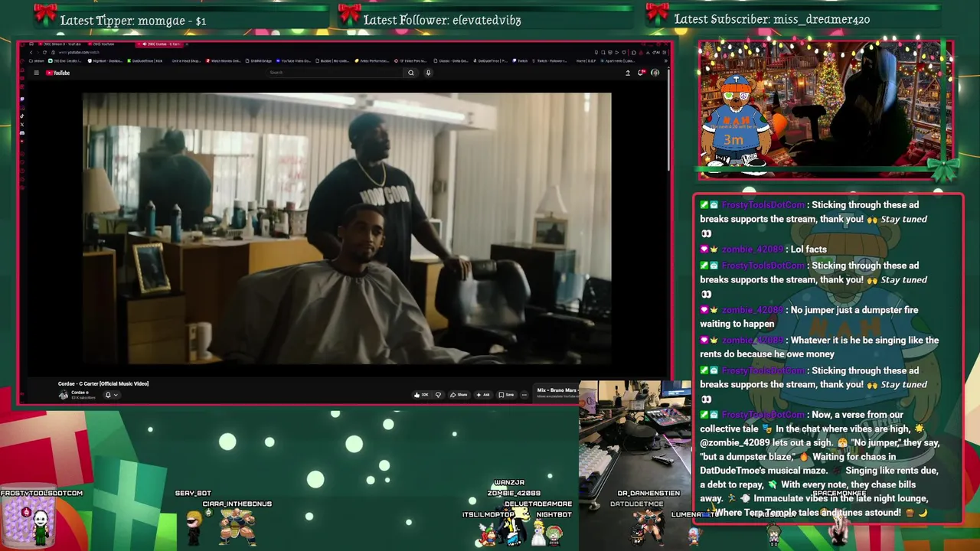Open the Nightbot Dashboard bookmark
This screenshot has width=980, height=551.
(x=106, y=60)
